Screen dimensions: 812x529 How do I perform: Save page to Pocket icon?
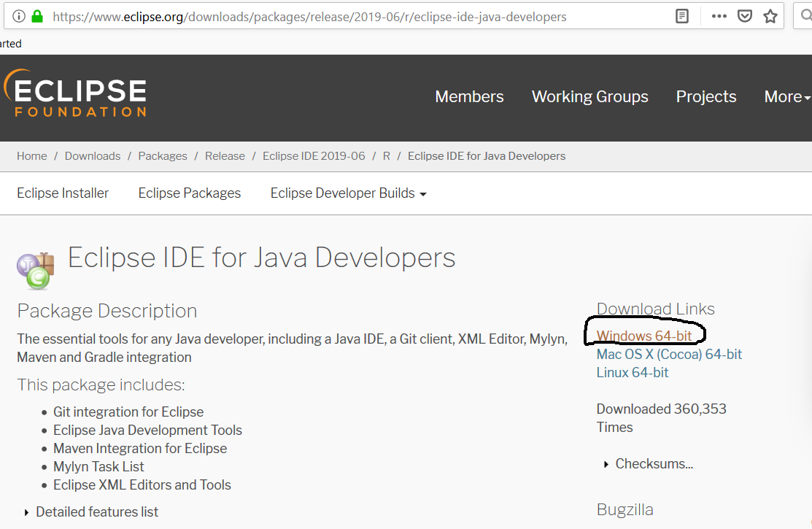(745, 17)
